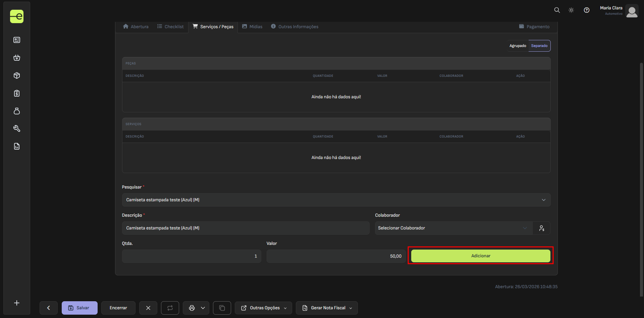Image resolution: width=644 pixels, height=318 pixels.
Task: Expand the Gerar Nota Fiscal menu
Action: (x=326, y=308)
